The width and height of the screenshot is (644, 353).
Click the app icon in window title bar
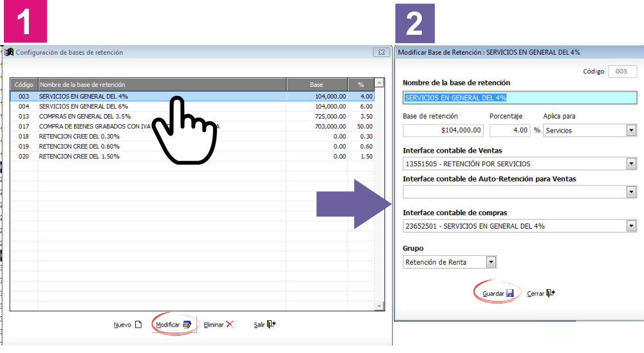9,52
